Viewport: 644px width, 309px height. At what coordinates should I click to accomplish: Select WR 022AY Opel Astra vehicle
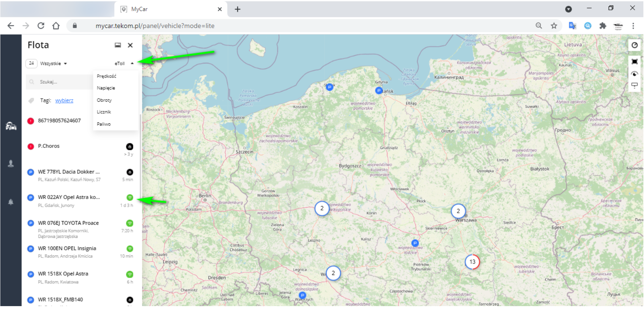click(x=80, y=201)
